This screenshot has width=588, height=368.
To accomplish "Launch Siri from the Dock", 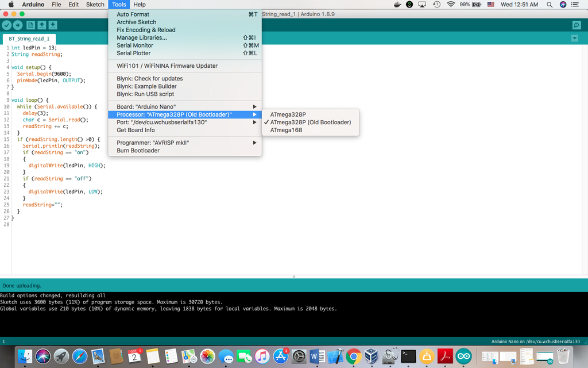I will (x=43, y=356).
